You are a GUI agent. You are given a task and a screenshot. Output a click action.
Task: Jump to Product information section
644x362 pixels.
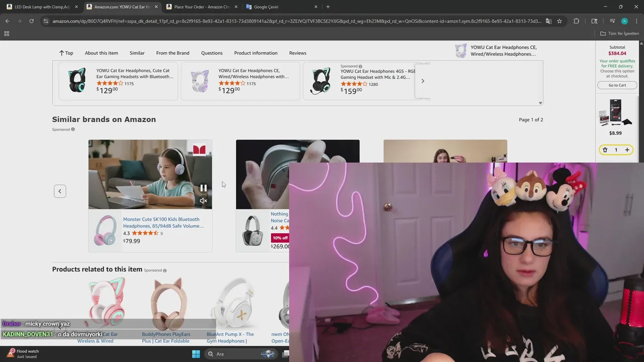coord(256,53)
